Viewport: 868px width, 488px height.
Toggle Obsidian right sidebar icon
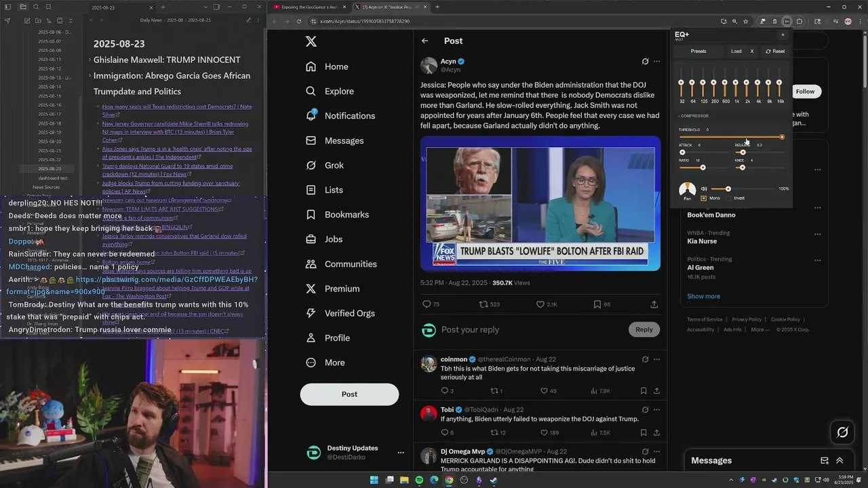[216, 7]
